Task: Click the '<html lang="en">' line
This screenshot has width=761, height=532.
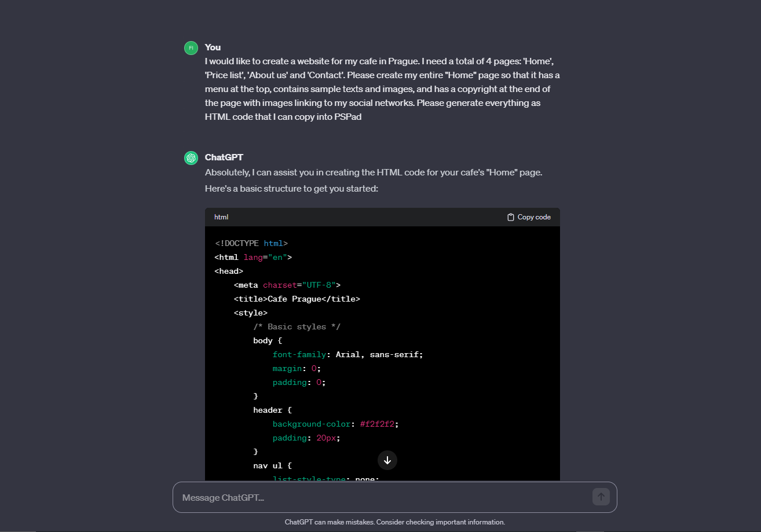Action: (x=253, y=257)
